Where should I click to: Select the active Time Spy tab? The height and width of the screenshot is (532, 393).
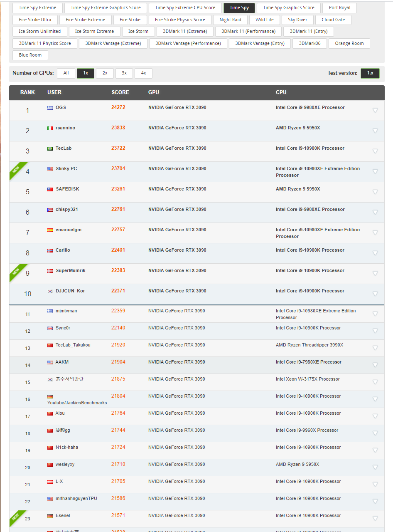[x=239, y=8]
